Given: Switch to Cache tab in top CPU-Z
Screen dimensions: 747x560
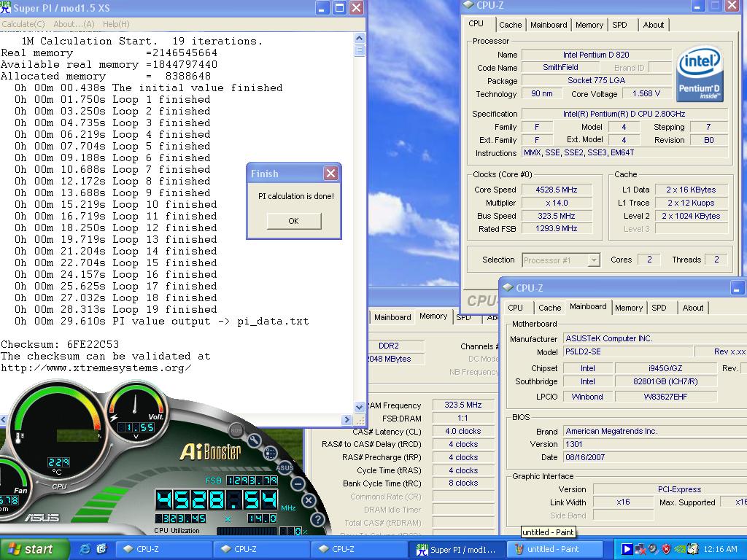Looking at the screenshot, I should (510, 25).
